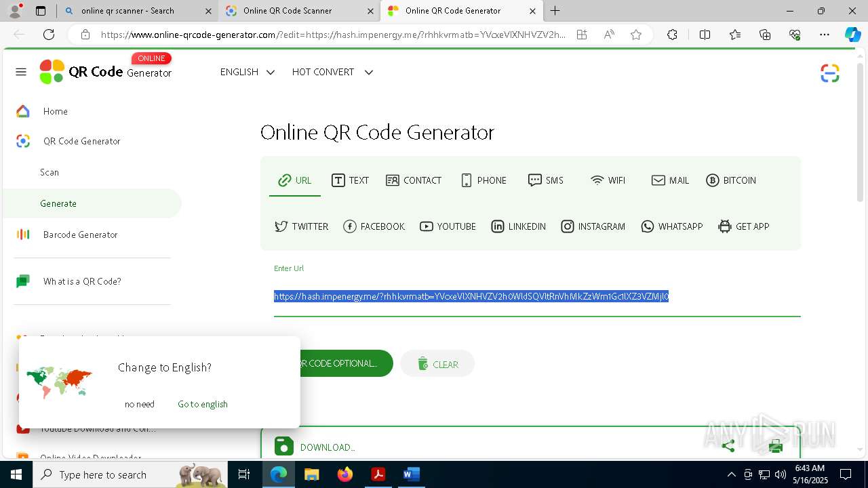The image size is (868, 488).
Task: Open Windows Start menu
Action: pos(16,474)
